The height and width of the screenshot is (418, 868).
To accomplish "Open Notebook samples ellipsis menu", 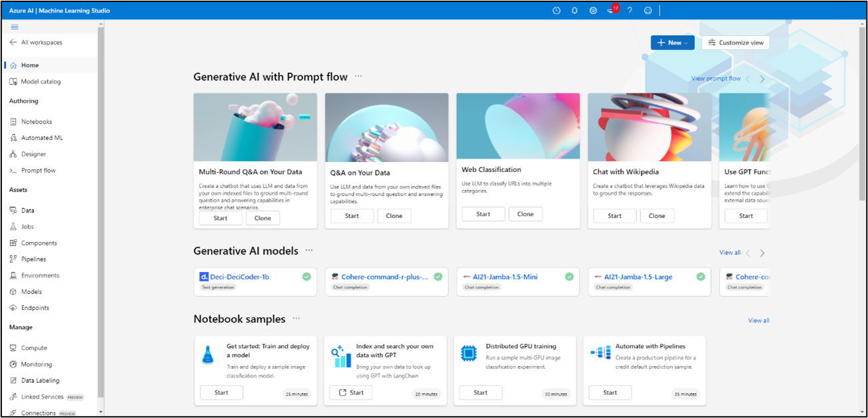I will 296,319.
